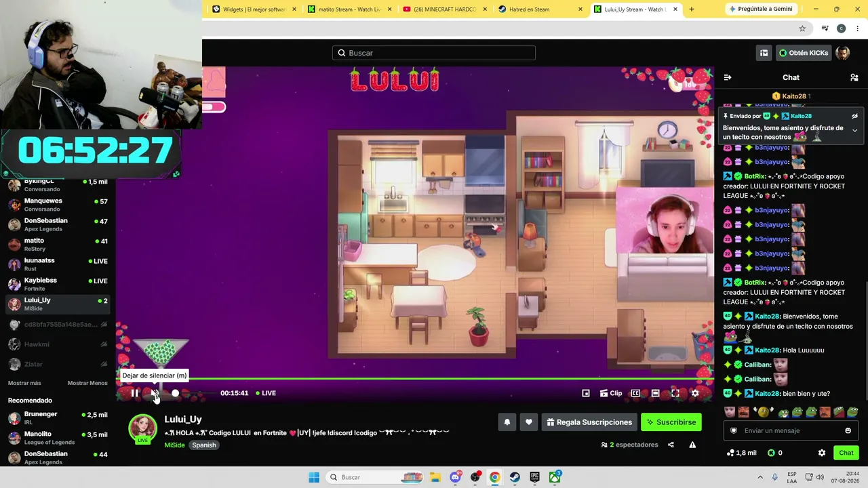Screen dimensions: 868x488
Task: Open chat identity badge icon
Action: coord(733,430)
